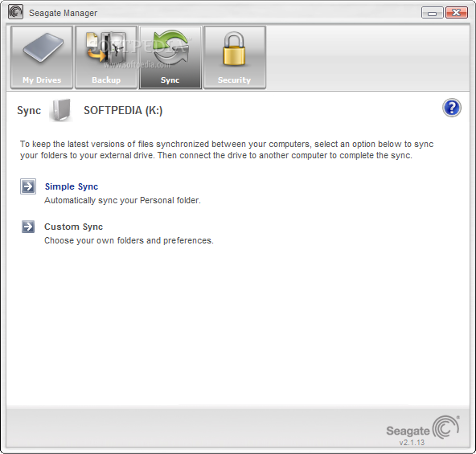The width and height of the screenshot is (476, 454).
Task: Close the Seagate Manager window
Action: point(456,13)
